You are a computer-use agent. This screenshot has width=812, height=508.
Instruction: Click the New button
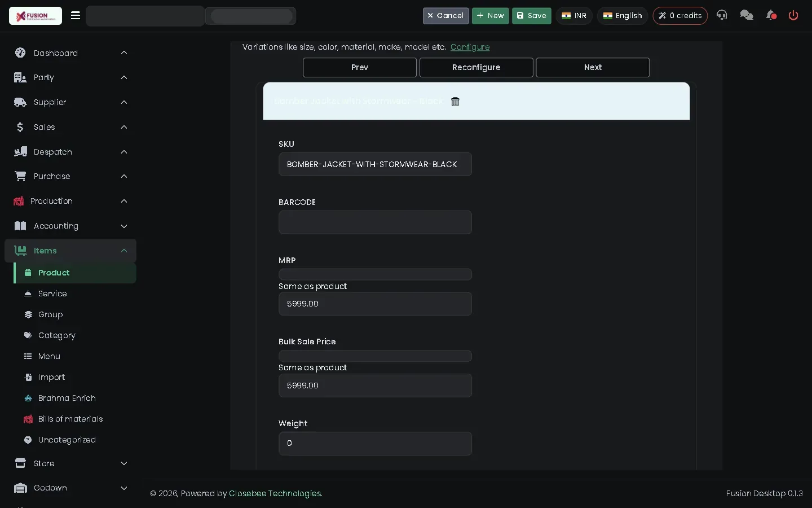[x=490, y=16]
